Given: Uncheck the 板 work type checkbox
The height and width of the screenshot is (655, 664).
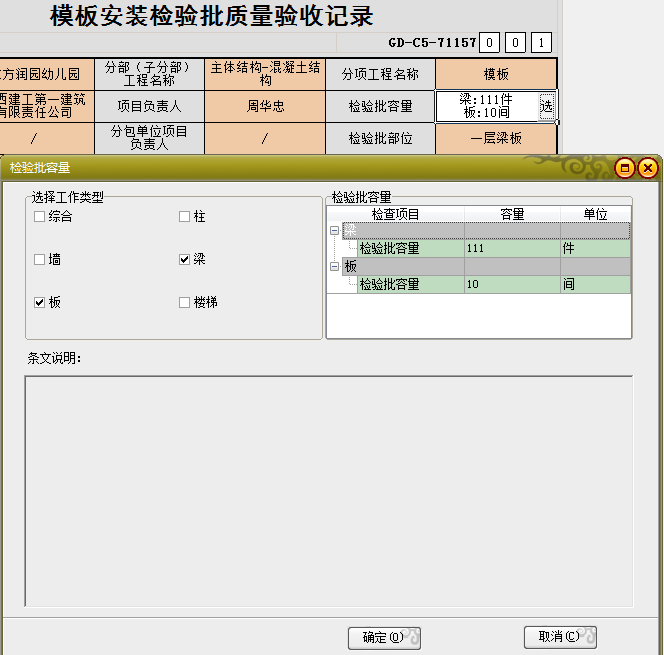Looking at the screenshot, I should 40,303.
